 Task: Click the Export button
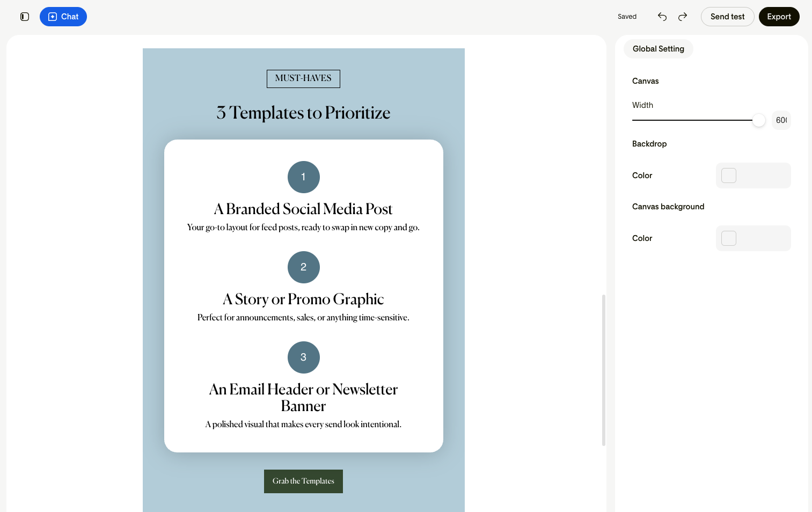click(779, 17)
